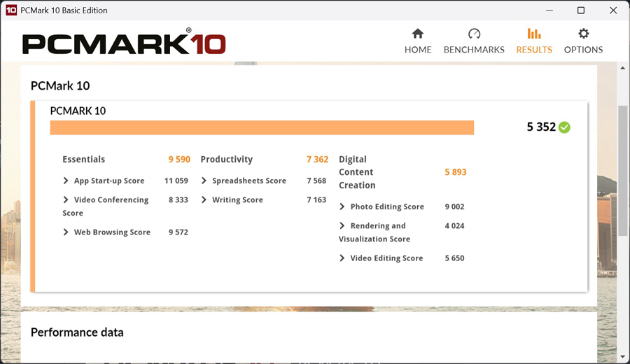
Task: Expand the Writing Score chevron
Action: click(x=204, y=199)
